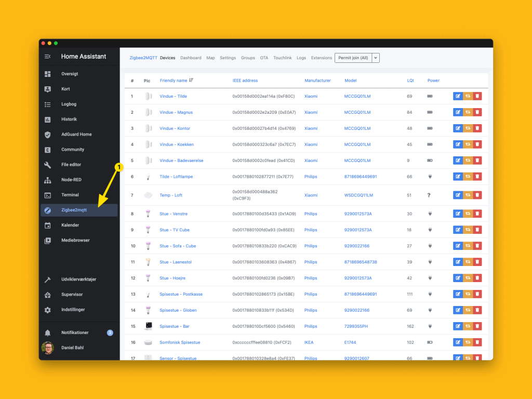Open Vindue - Badevaerelse device link
The height and width of the screenshot is (399, 532).
click(181, 161)
